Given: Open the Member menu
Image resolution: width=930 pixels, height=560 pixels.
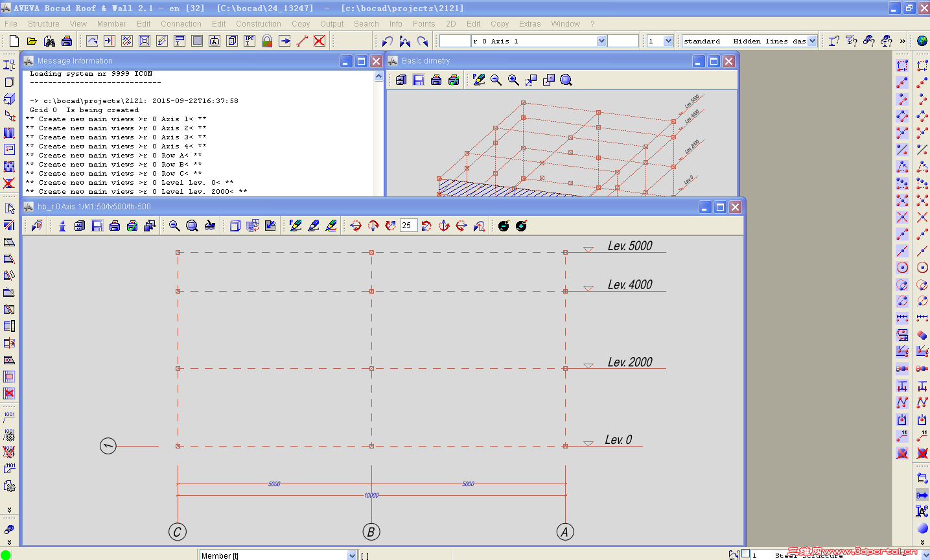Looking at the screenshot, I should click(x=112, y=24).
